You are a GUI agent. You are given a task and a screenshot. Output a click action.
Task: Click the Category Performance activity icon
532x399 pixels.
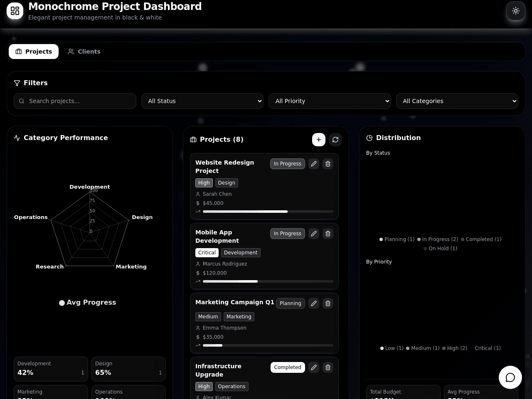[17, 138]
